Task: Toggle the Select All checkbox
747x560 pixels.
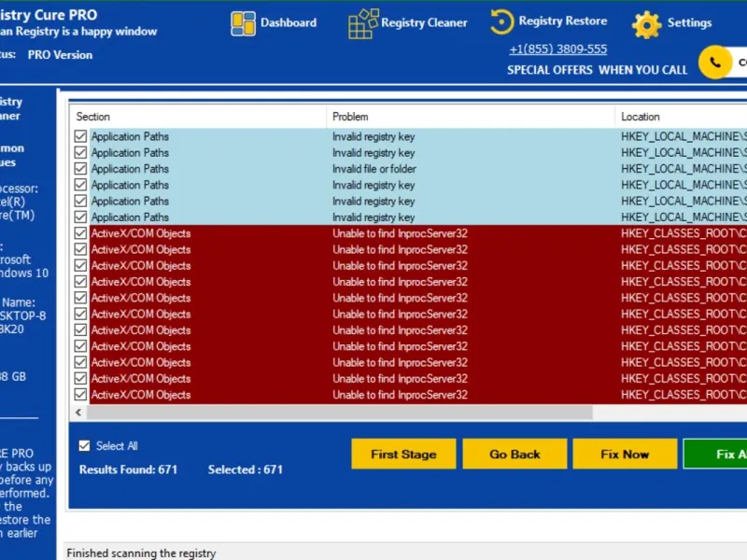Action: [84, 446]
